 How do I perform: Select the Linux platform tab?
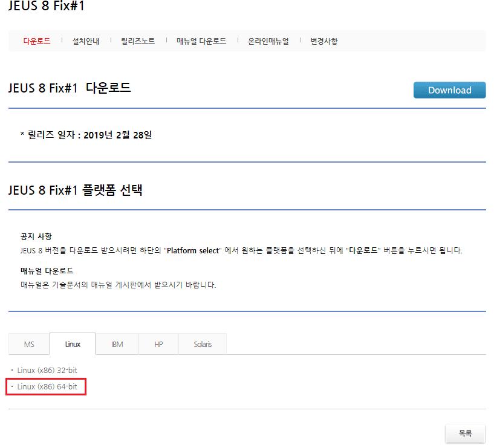(73, 344)
